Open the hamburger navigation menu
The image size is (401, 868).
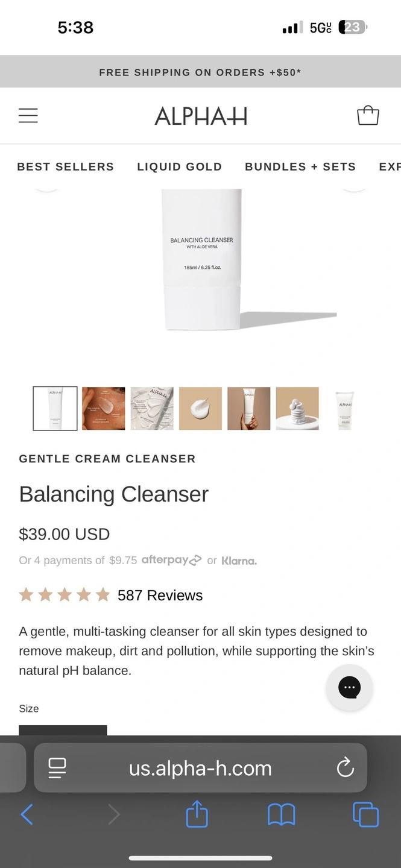28,116
